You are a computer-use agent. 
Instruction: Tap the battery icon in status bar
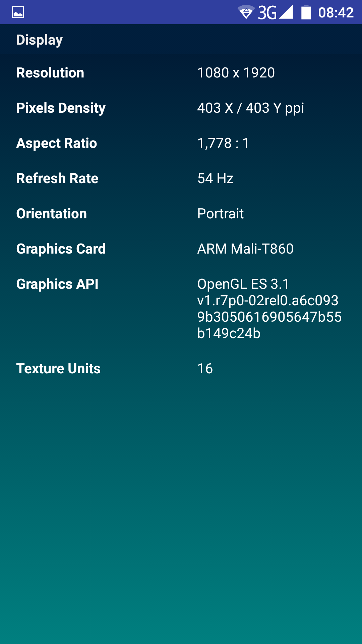pos(306,12)
